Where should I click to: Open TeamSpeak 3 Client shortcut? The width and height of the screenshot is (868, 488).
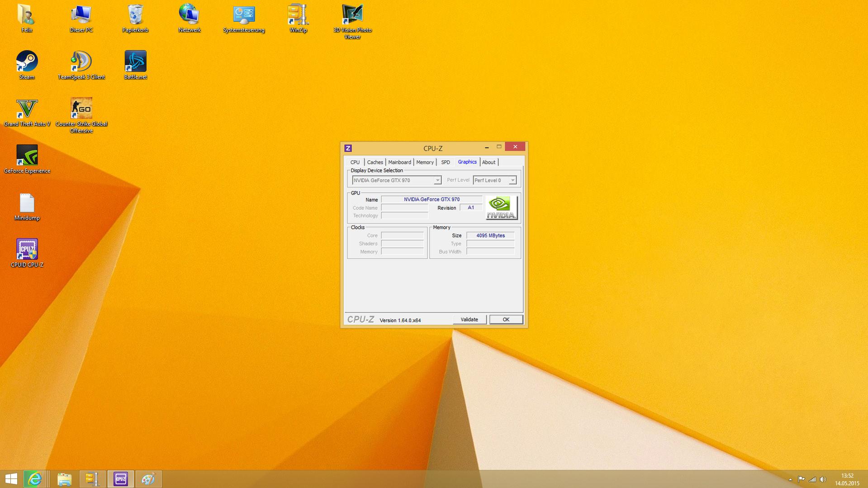tap(81, 66)
